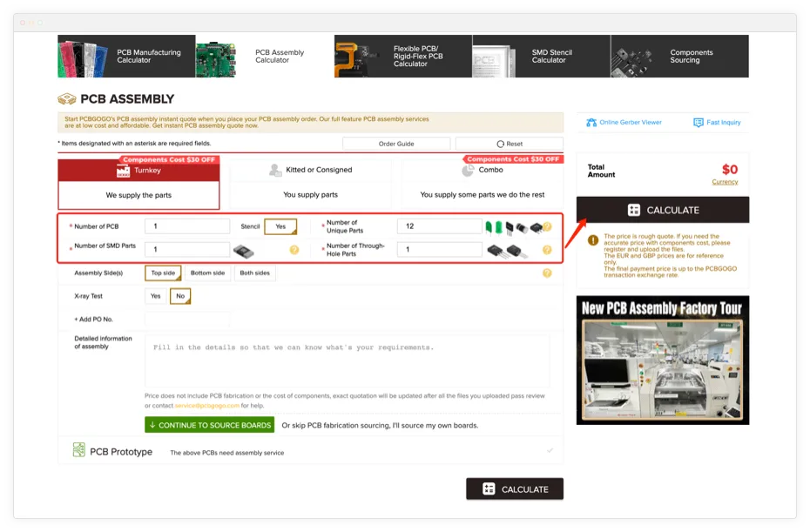The height and width of the screenshot is (532, 810).
Task: Open the Fast Inquiry link
Action: click(723, 123)
